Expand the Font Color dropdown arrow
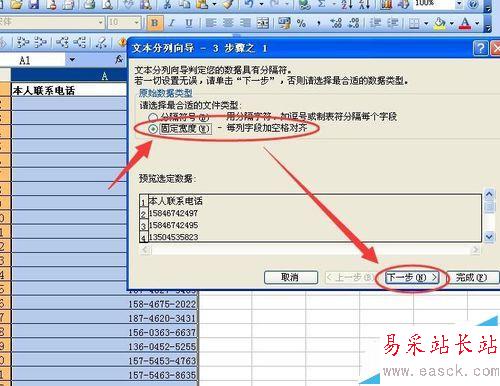The image size is (500, 386). click(x=477, y=23)
